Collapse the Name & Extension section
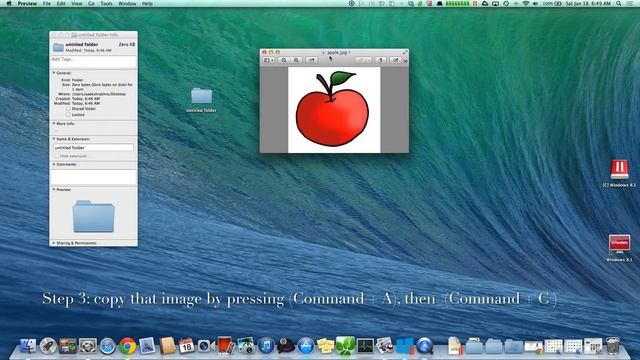Image resolution: width=640 pixels, height=360 pixels. [x=54, y=139]
